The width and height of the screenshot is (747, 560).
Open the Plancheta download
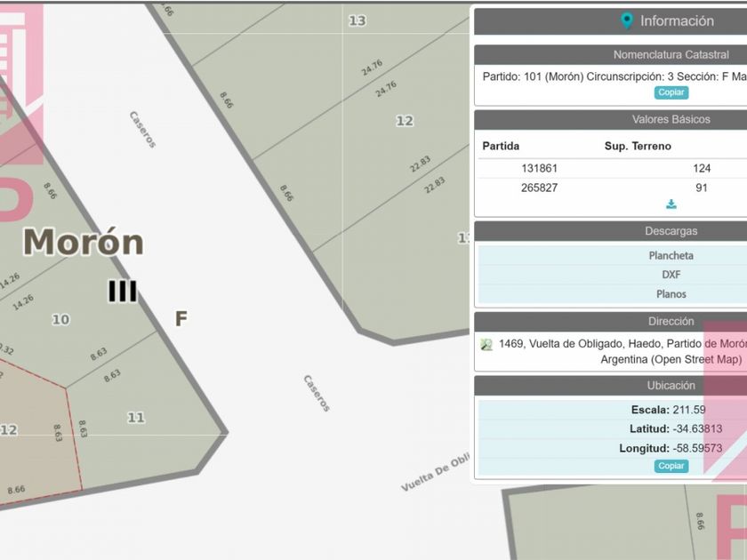click(671, 256)
